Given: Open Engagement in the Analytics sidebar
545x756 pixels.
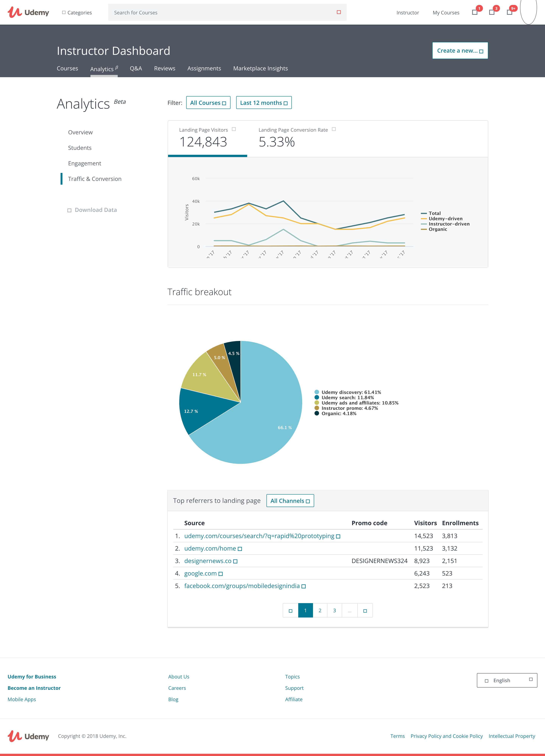Looking at the screenshot, I should (x=84, y=163).
